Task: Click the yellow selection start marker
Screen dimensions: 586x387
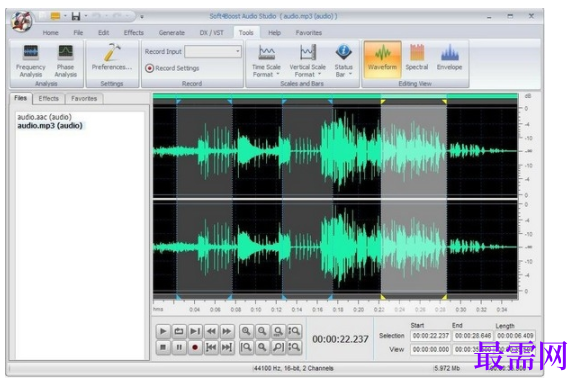Action: click(x=383, y=102)
